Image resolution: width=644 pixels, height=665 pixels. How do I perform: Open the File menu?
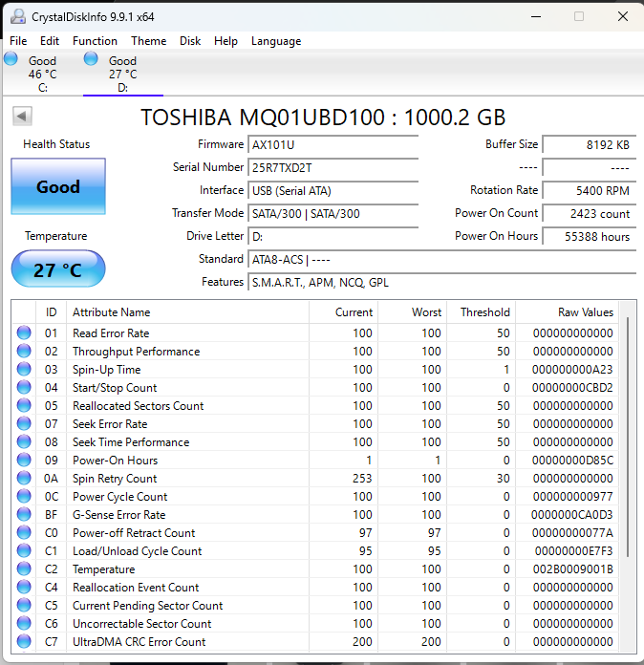[x=18, y=41]
